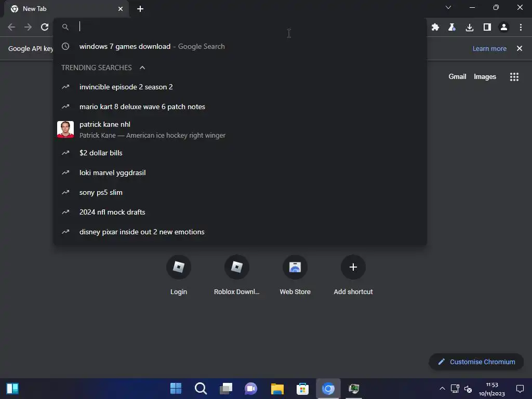Viewport: 532px width, 399px height.
Task: Collapse the Trending Searches section
Action: click(142, 68)
